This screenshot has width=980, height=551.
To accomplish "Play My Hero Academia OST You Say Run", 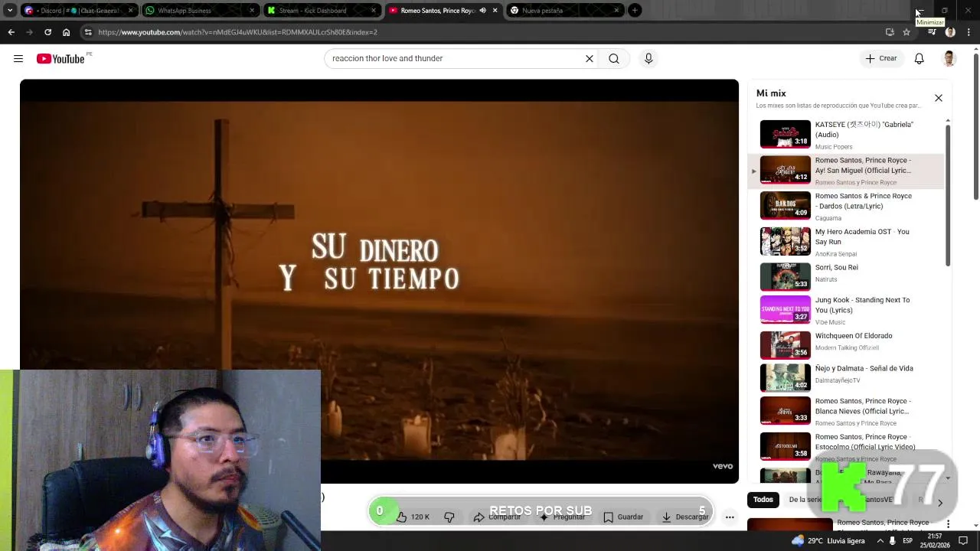I will click(845, 242).
